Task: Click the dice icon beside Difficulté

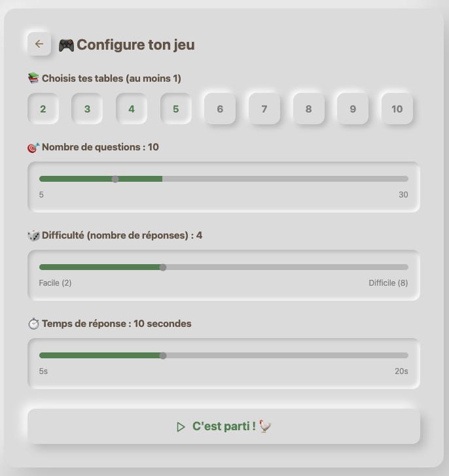Action: click(33, 236)
